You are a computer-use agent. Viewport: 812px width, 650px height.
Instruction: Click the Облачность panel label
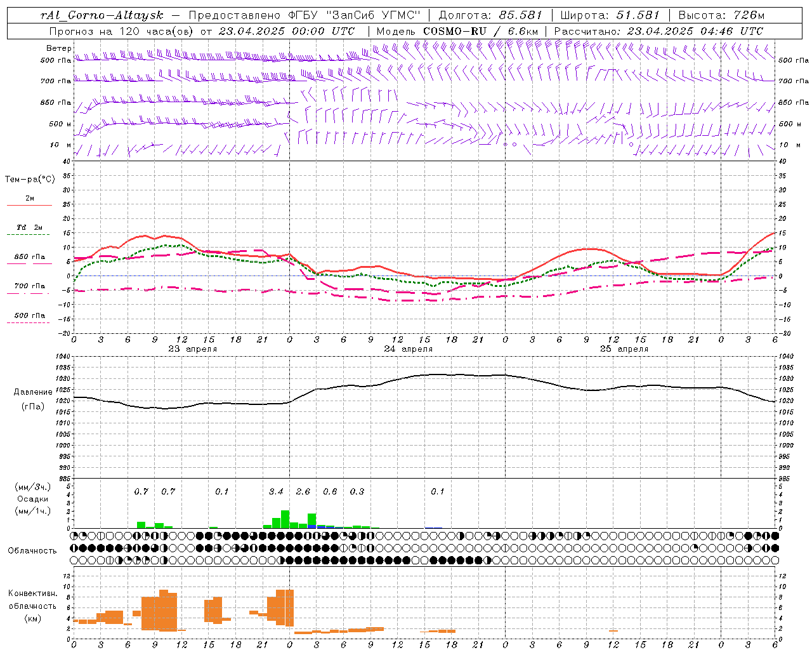pos(32,551)
